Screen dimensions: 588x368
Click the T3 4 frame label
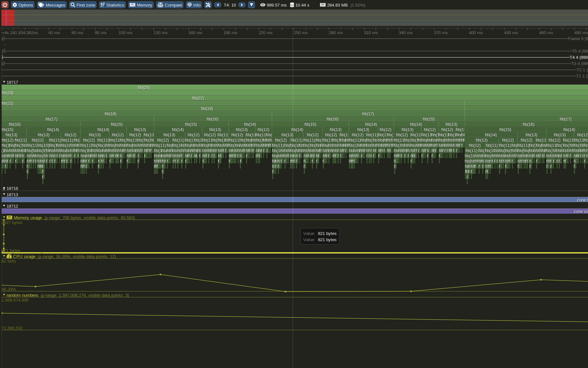[x=579, y=64]
